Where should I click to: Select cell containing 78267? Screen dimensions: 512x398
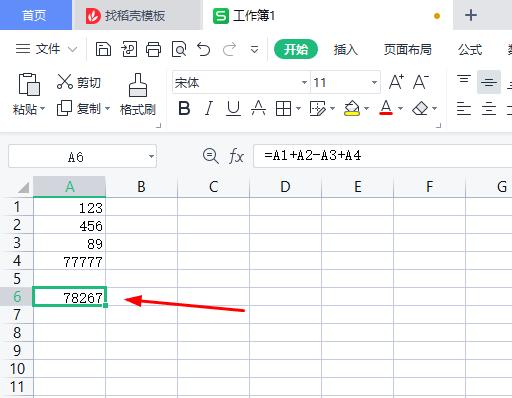click(70, 297)
